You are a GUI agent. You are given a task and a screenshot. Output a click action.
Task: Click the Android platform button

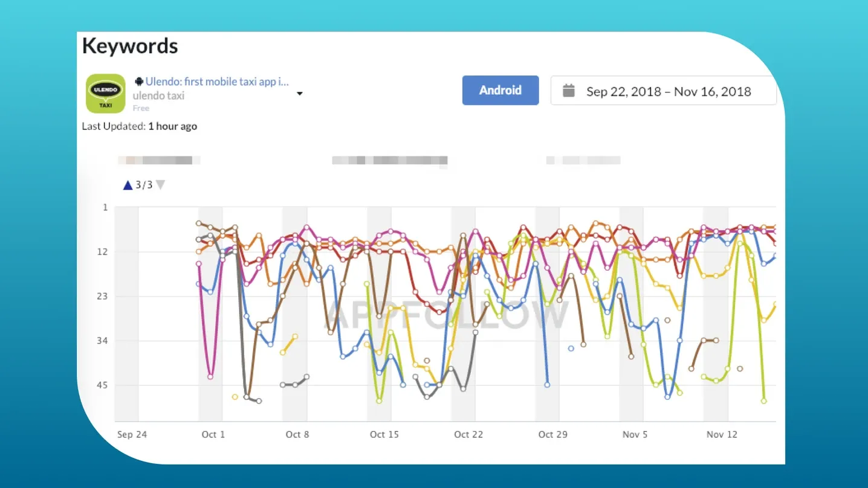point(500,90)
